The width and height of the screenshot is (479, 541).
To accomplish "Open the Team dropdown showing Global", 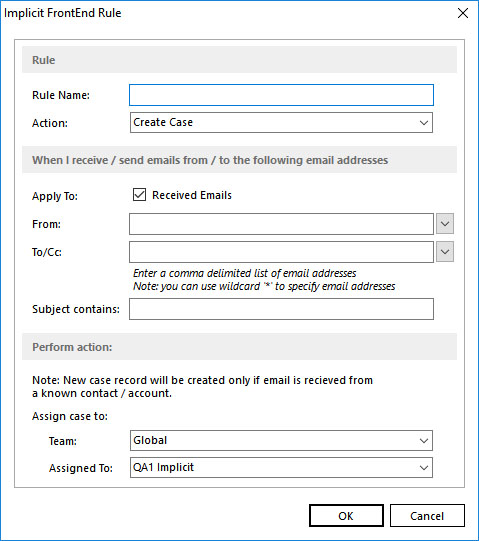I will click(x=281, y=441).
